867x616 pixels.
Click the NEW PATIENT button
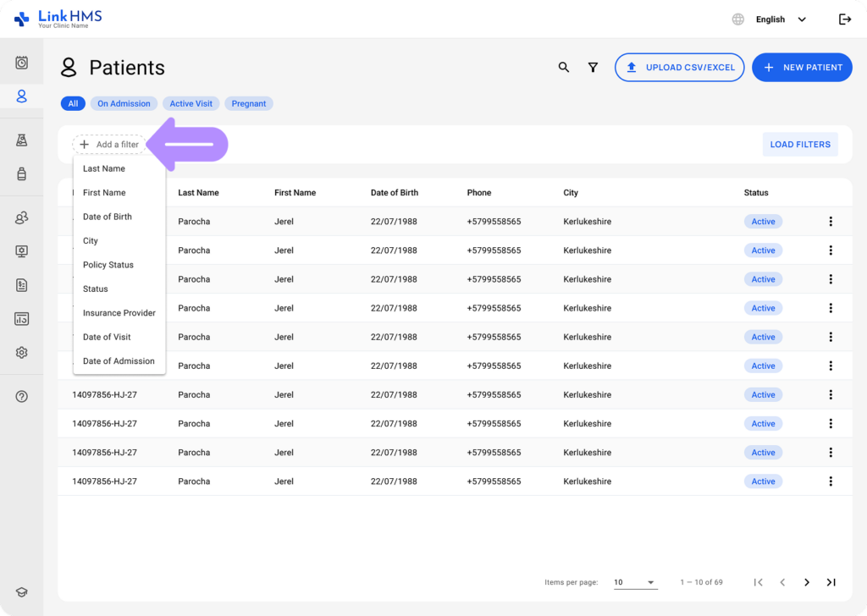[x=802, y=67]
